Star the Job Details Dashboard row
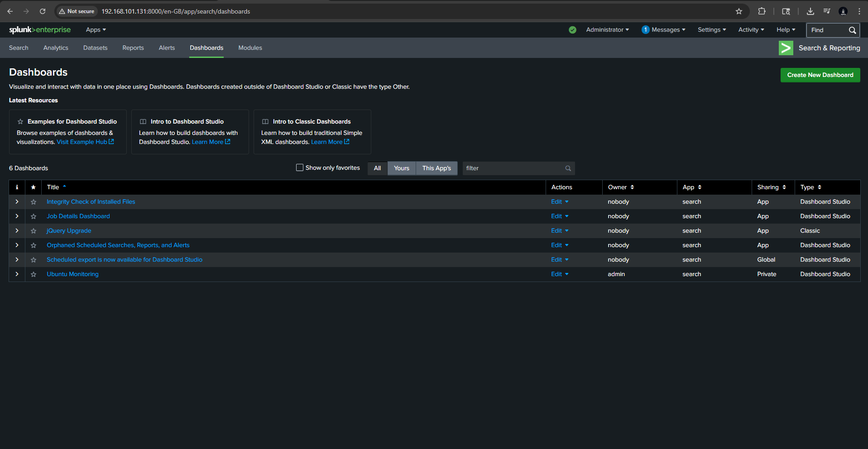Screen dimensions: 868x449 tap(34, 216)
